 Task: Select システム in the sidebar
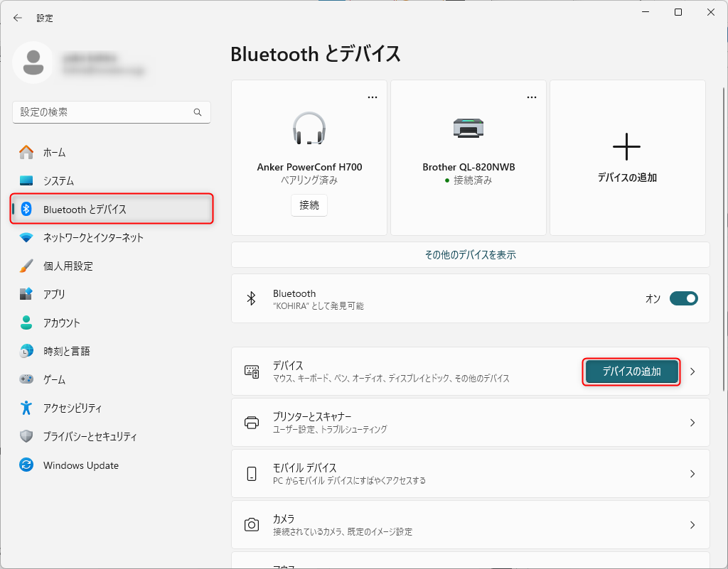point(112,180)
